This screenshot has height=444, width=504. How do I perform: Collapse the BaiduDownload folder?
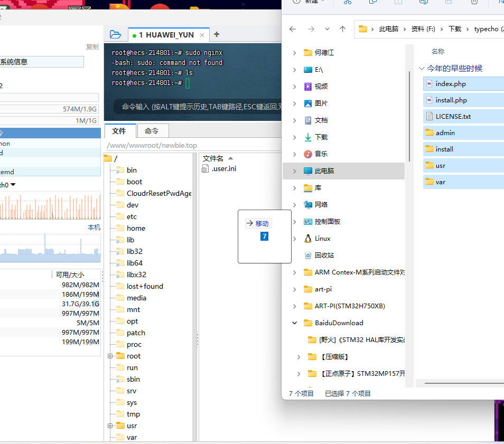point(294,323)
